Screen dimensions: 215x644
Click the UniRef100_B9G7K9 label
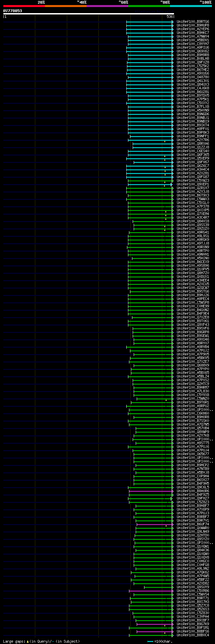(193, 624)
